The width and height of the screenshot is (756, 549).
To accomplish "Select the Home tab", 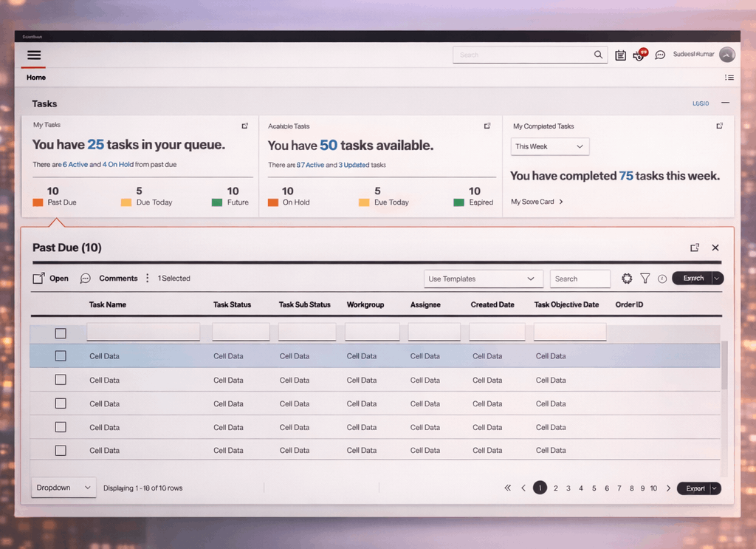I will (36, 78).
